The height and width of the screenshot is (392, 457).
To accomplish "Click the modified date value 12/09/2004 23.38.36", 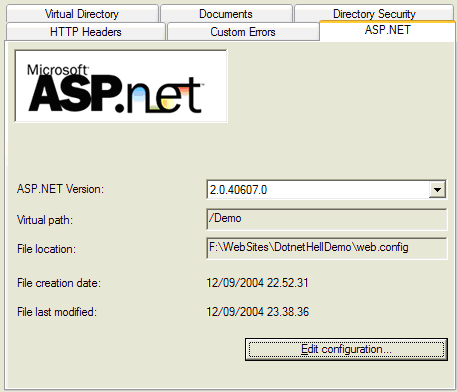I will (258, 312).
